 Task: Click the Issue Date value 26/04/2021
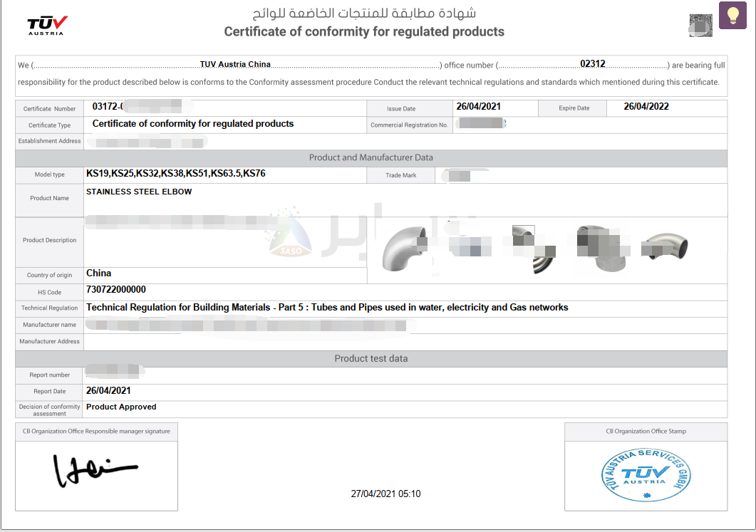click(x=478, y=107)
